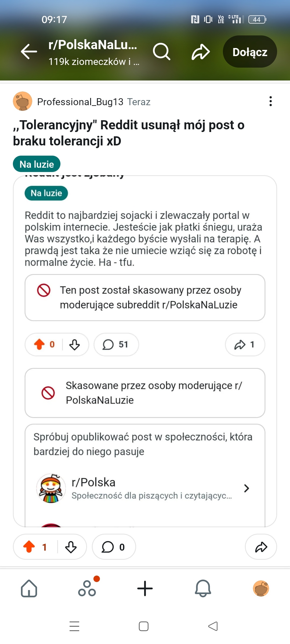
Task: Share the embedded crossposted post
Action: [245, 345]
